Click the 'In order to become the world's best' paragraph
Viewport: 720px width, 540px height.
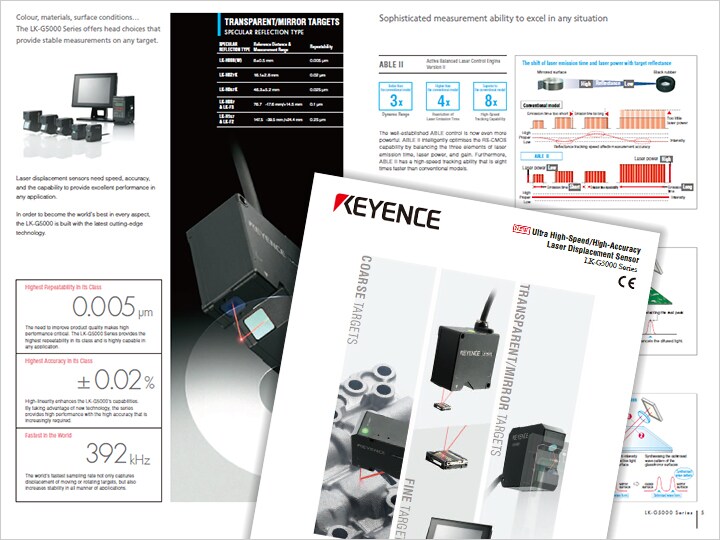83,224
